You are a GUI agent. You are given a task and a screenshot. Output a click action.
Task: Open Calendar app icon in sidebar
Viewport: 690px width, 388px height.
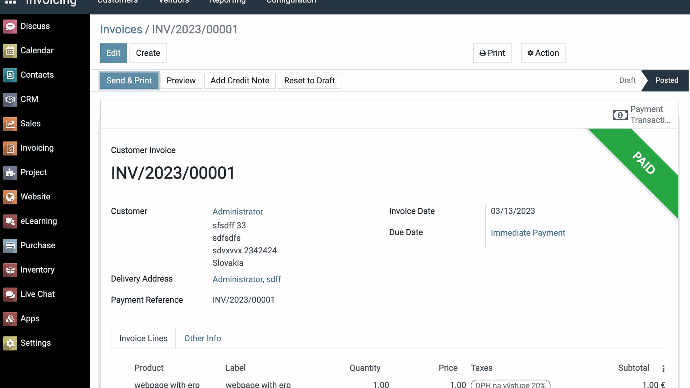[10, 51]
